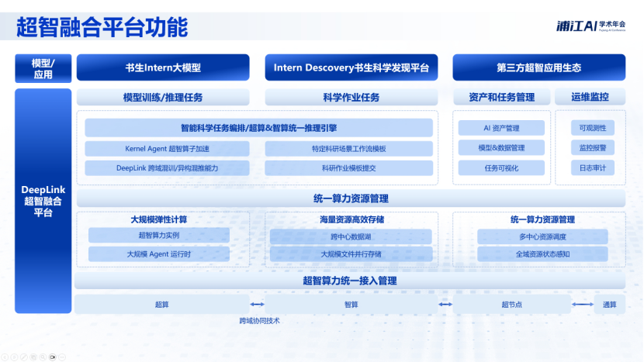Click the Kernel Agent 超智算子加速 box
This screenshot has width=644, height=362.
[x=167, y=148]
